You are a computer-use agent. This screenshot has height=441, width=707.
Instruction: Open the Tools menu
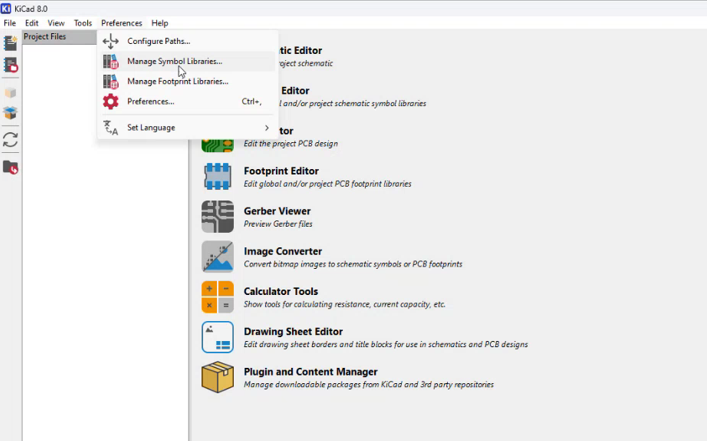83,23
